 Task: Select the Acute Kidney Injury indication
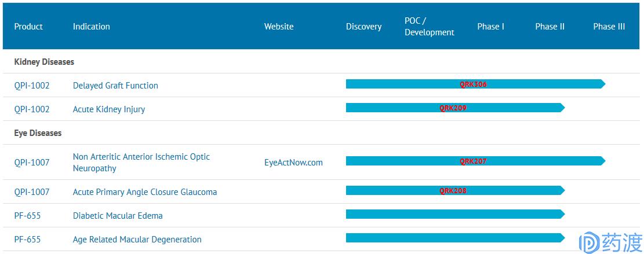click(x=109, y=109)
